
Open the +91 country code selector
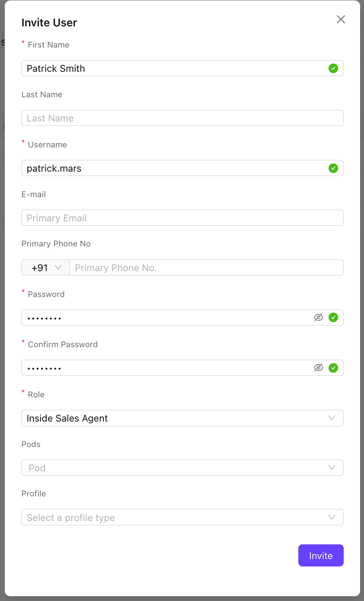pyautogui.click(x=45, y=267)
